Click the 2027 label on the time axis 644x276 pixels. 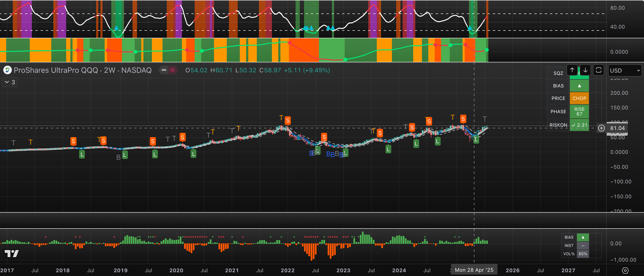point(568,270)
